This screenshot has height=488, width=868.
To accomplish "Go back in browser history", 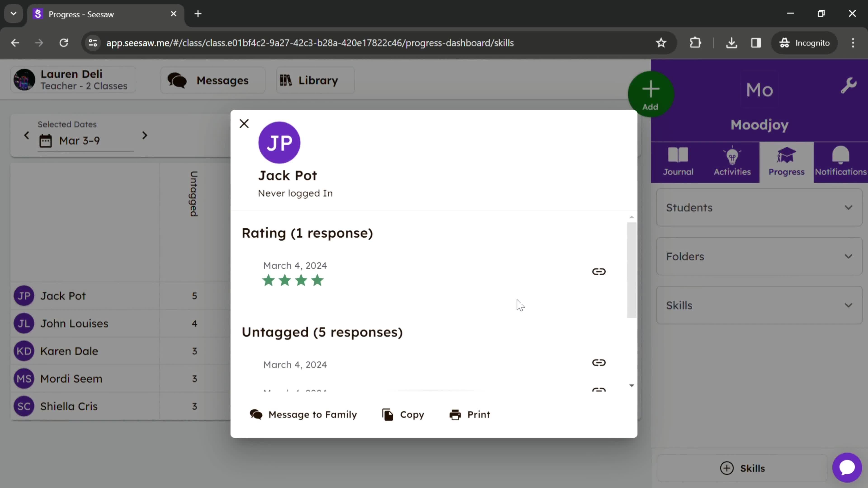I will pos(15,43).
